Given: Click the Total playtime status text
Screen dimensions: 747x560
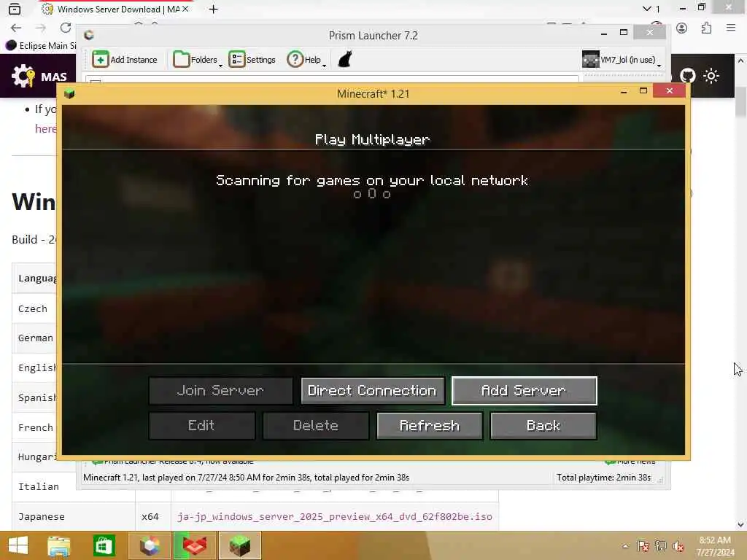Looking at the screenshot, I should coord(603,478).
